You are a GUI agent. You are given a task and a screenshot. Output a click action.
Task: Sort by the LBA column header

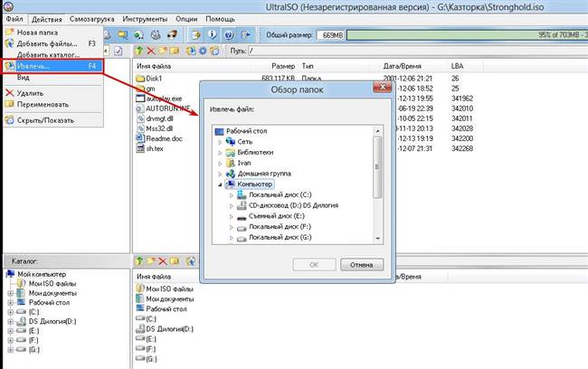point(457,66)
